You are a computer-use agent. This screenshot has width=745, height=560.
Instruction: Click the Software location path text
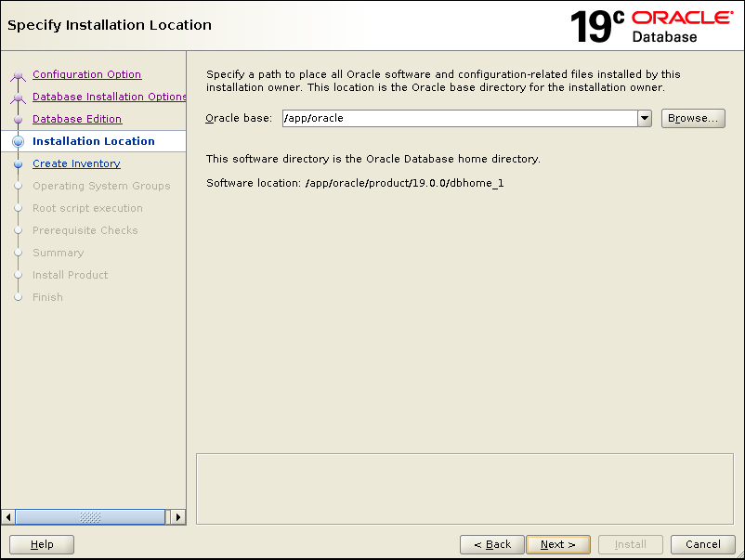[405, 183]
